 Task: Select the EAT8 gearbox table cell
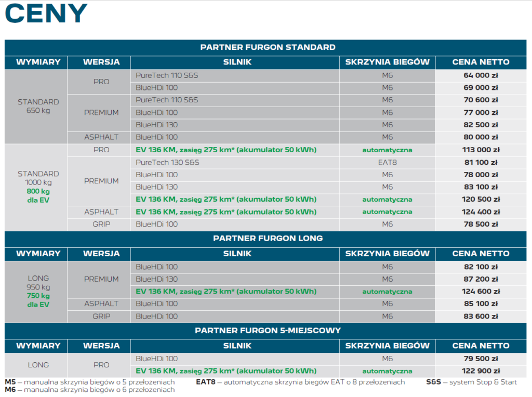387,163
